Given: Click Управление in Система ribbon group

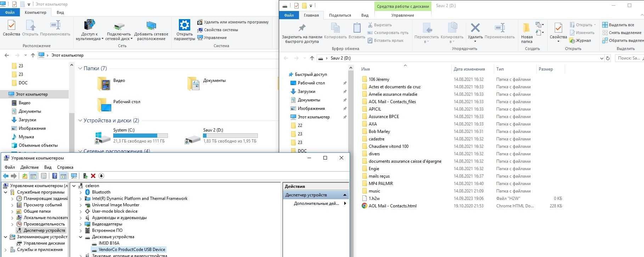Looking at the screenshot, I should (212, 38).
